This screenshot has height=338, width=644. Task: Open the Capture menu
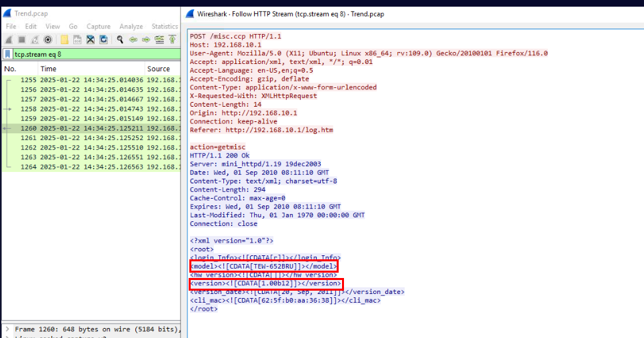point(99,26)
